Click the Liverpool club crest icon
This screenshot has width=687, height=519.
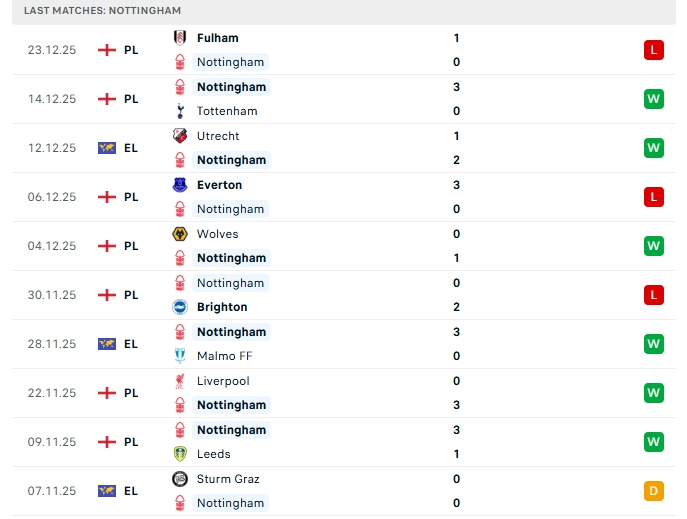(180, 381)
